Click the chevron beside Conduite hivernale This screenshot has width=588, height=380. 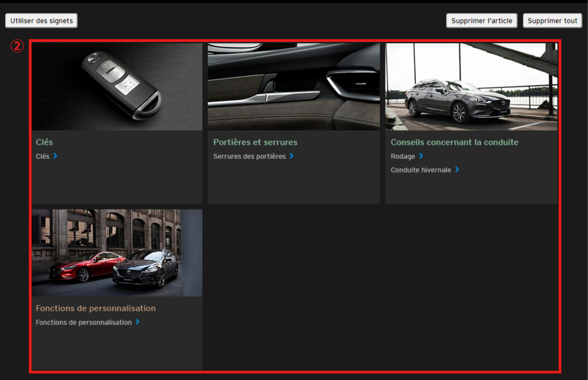[457, 170]
